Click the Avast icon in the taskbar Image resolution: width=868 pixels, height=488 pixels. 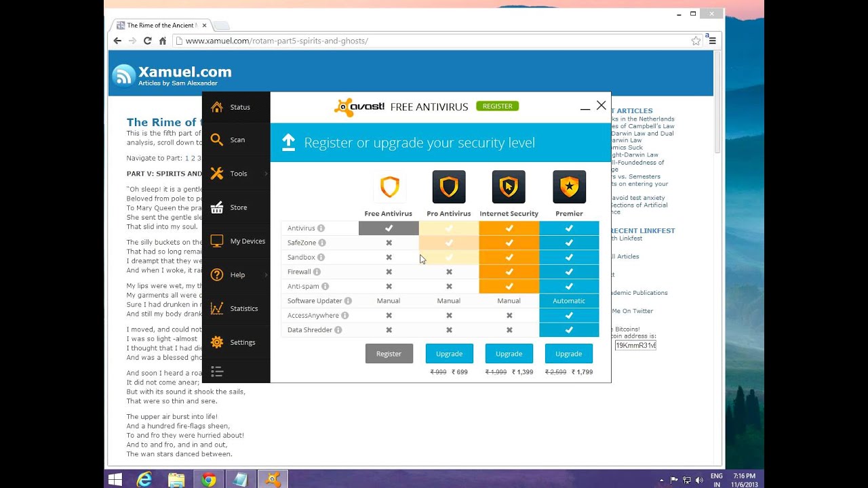(x=273, y=479)
